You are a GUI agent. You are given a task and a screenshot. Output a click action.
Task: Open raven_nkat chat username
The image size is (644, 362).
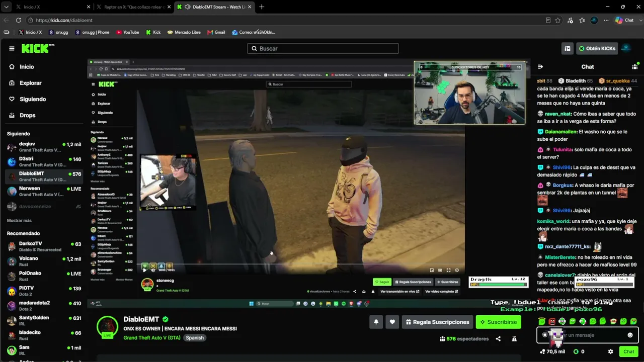click(x=558, y=114)
